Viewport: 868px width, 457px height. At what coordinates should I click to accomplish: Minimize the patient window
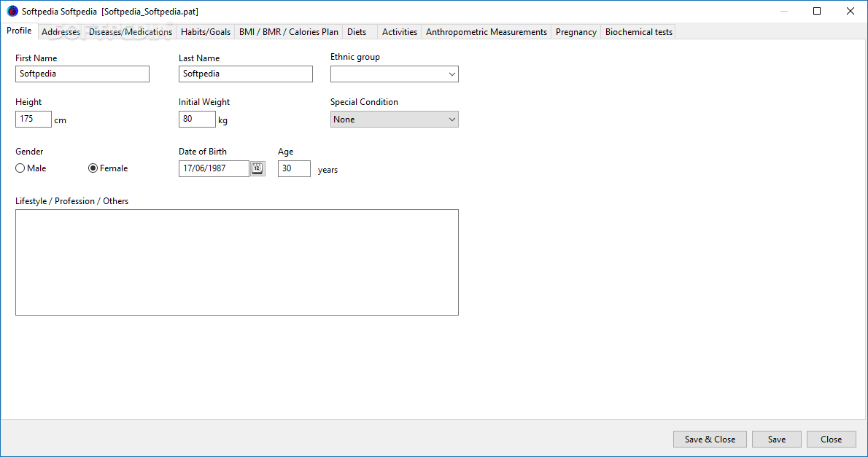tap(784, 11)
